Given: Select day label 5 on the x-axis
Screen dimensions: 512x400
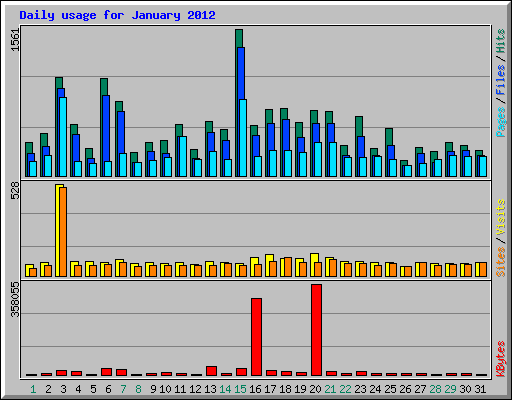Looking at the screenshot, I should point(93,389).
